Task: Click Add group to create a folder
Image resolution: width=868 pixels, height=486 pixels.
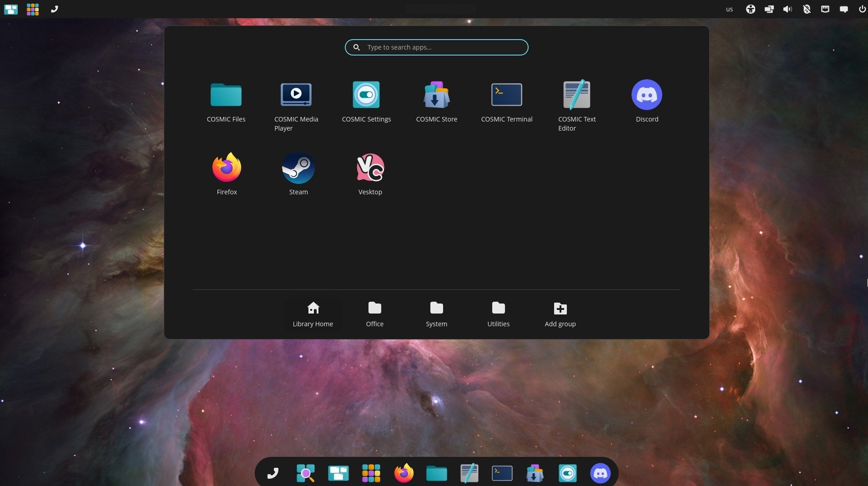Action: click(x=560, y=314)
